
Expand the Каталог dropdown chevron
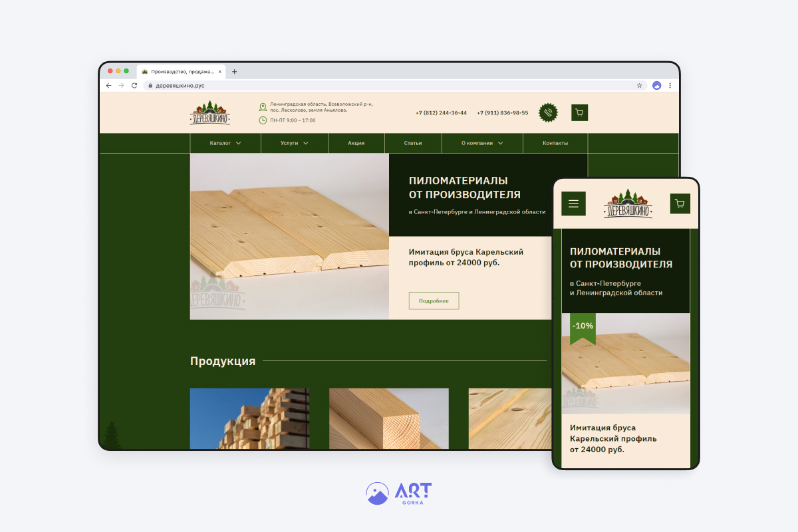tap(238, 143)
